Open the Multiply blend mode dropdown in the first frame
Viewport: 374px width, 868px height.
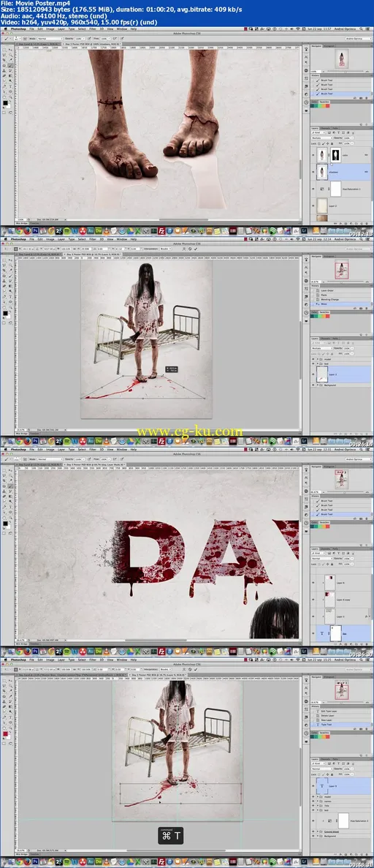[323, 137]
